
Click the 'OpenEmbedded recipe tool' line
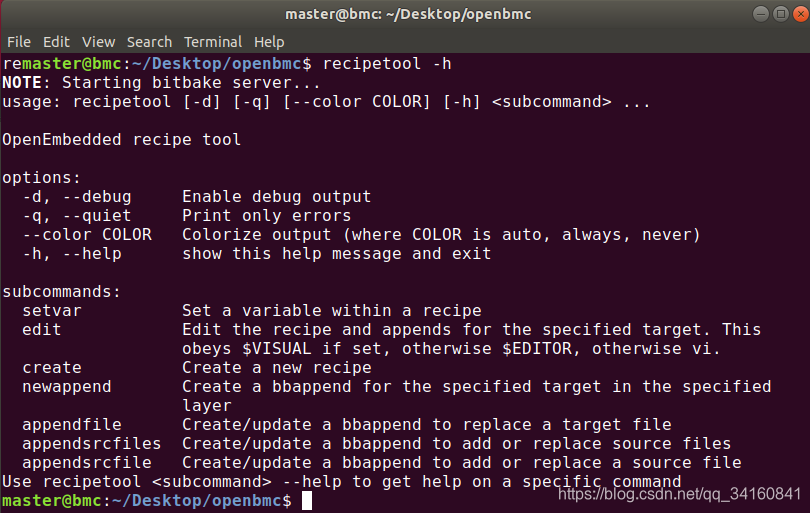121,139
